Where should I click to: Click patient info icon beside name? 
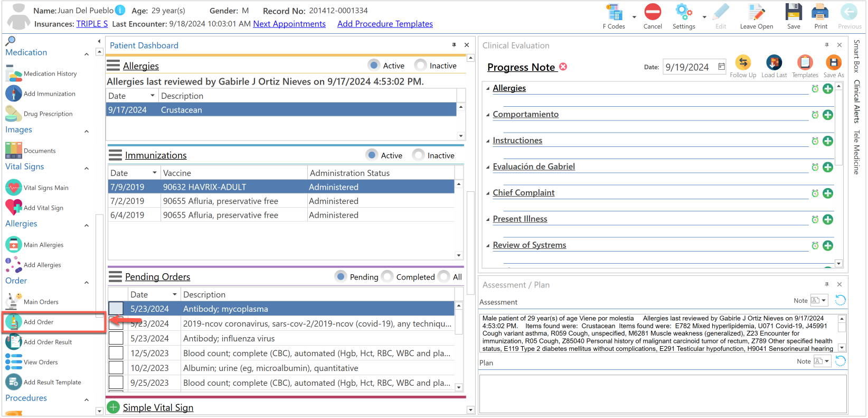pyautogui.click(x=120, y=10)
